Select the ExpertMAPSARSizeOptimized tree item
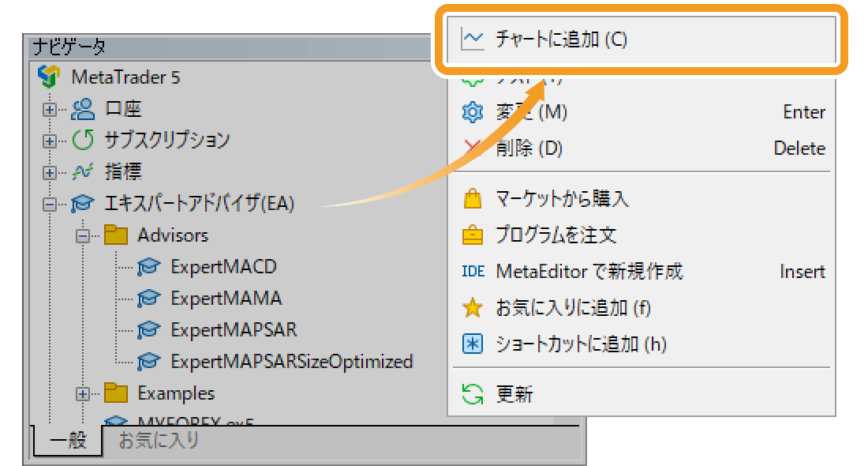Image resolution: width=868 pixels, height=466 pixels. coord(291,361)
